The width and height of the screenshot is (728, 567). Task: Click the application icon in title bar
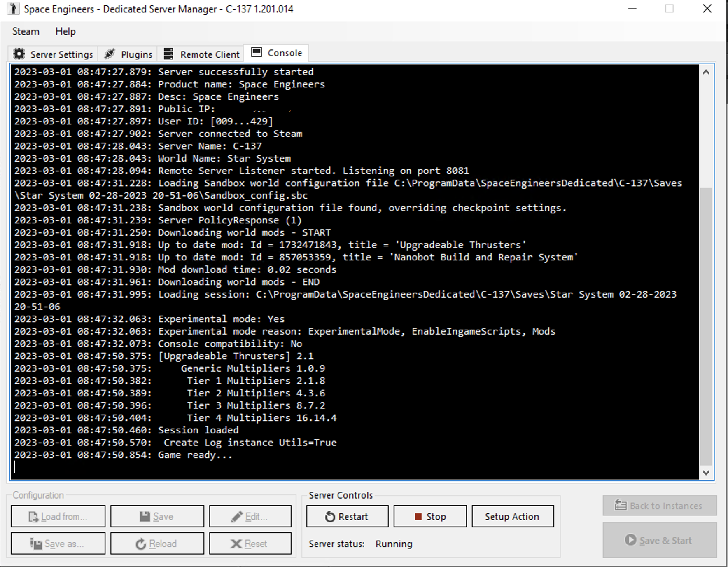(13, 9)
